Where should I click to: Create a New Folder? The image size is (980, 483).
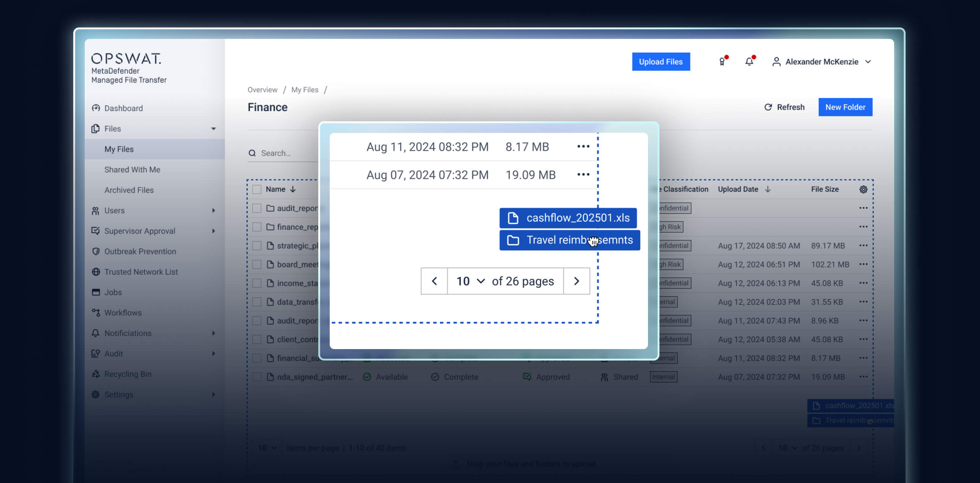coord(845,107)
